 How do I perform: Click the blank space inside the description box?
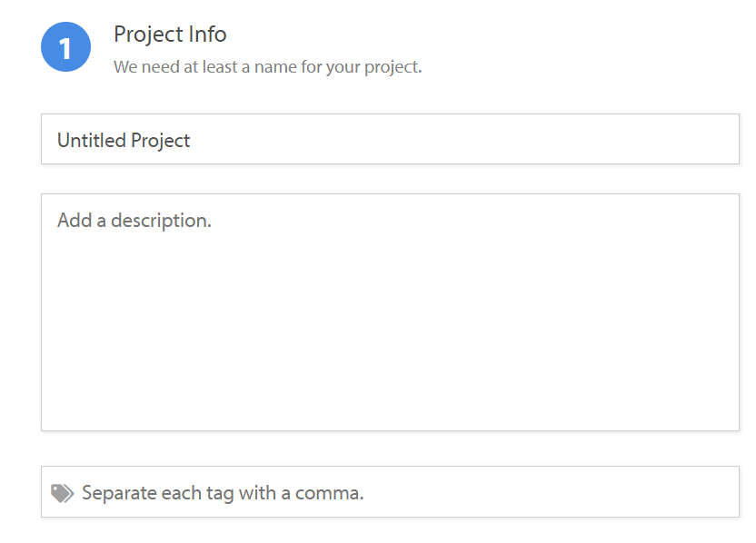[x=390, y=332]
